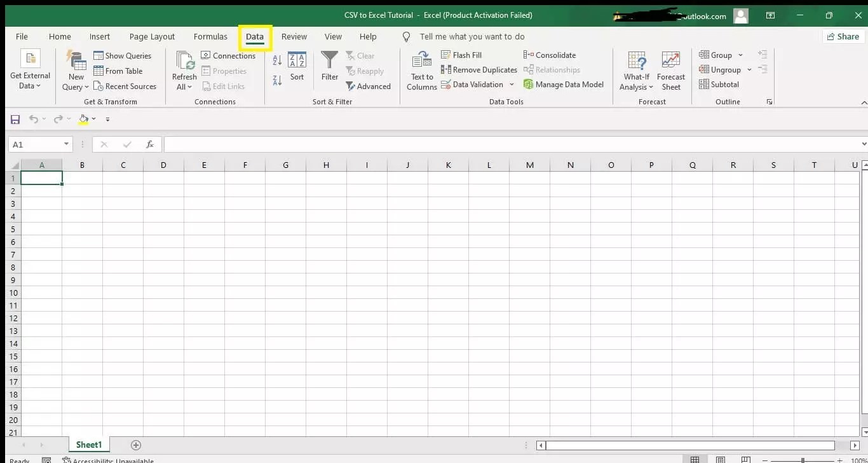Toggle Page Break Preview view

pyautogui.click(x=745, y=459)
